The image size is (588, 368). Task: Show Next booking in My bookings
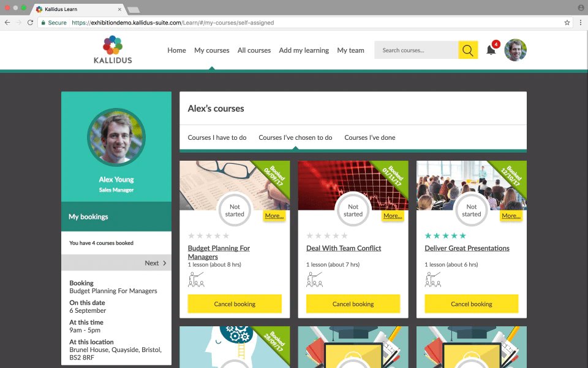(156, 263)
